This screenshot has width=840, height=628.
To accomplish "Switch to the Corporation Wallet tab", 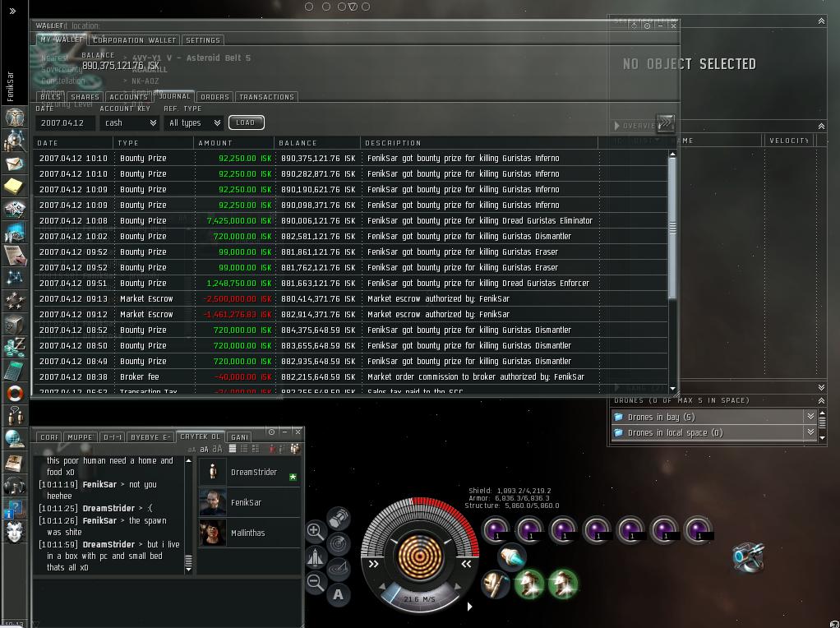I will pyautogui.click(x=134, y=40).
